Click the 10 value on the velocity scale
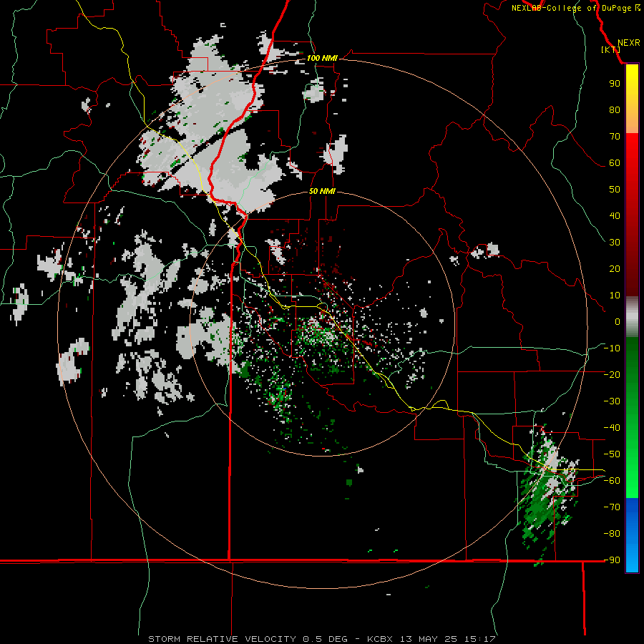The width and height of the screenshot is (644, 644). tap(615, 296)
